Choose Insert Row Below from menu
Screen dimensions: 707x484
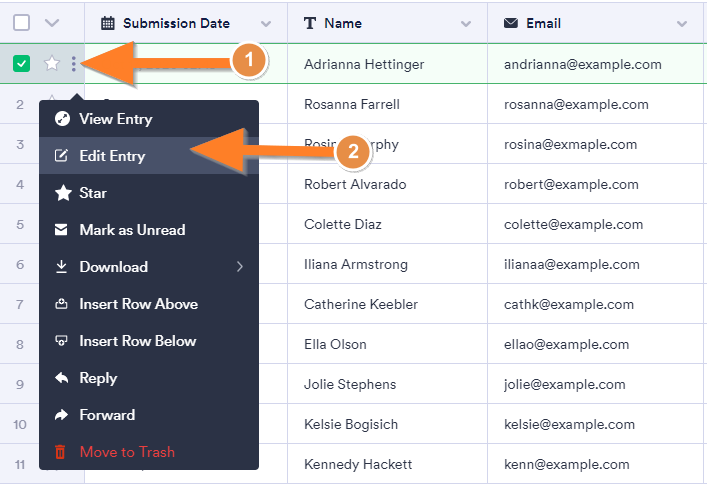138,341
